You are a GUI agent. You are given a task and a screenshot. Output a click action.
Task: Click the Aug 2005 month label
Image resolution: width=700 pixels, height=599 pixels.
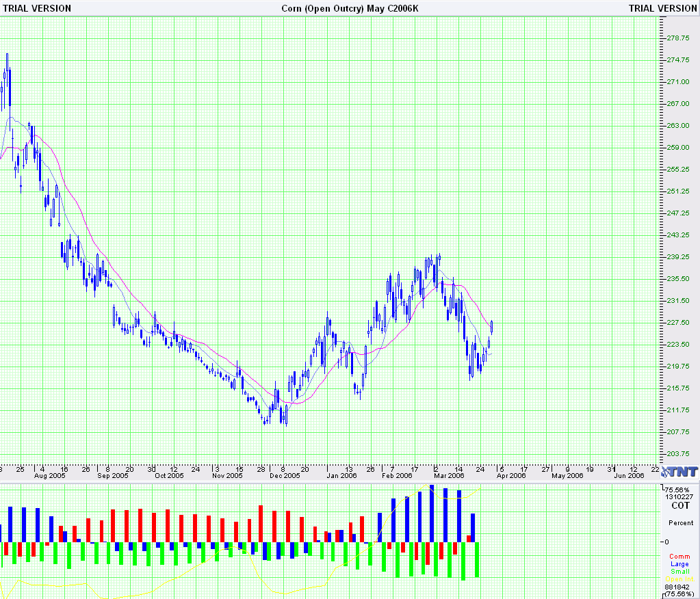(49, 475)
